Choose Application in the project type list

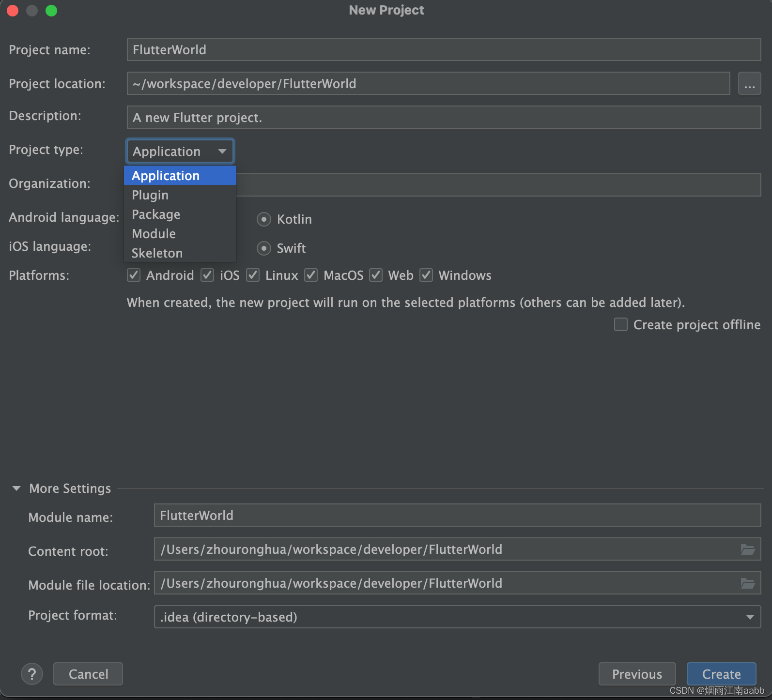coord(180,176)
